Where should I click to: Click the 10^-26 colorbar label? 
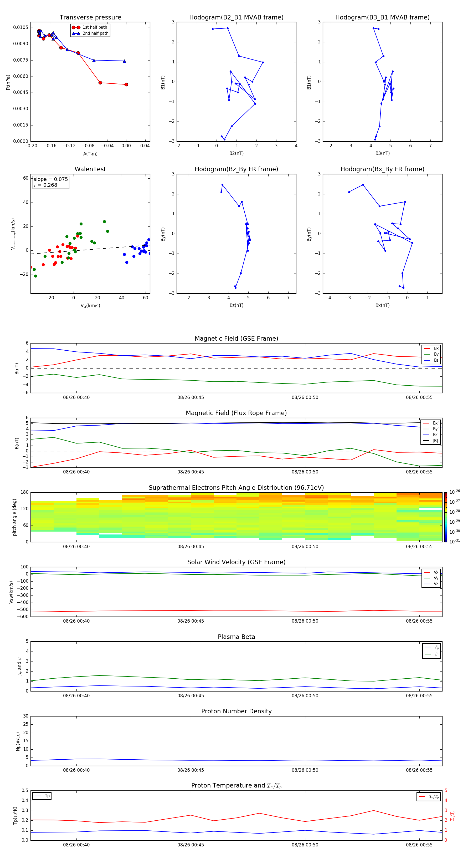pyautogui.click(x=455, y=492)
